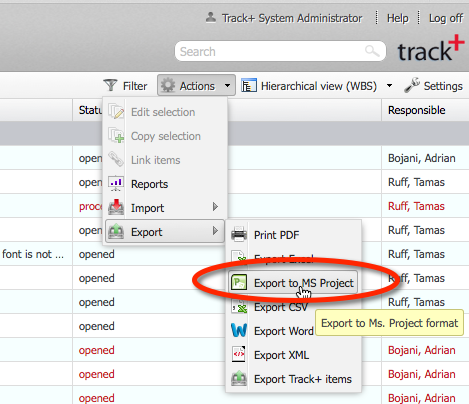Click the Export Track+ items icon
The image size is (469, 404).
[239, 378]
